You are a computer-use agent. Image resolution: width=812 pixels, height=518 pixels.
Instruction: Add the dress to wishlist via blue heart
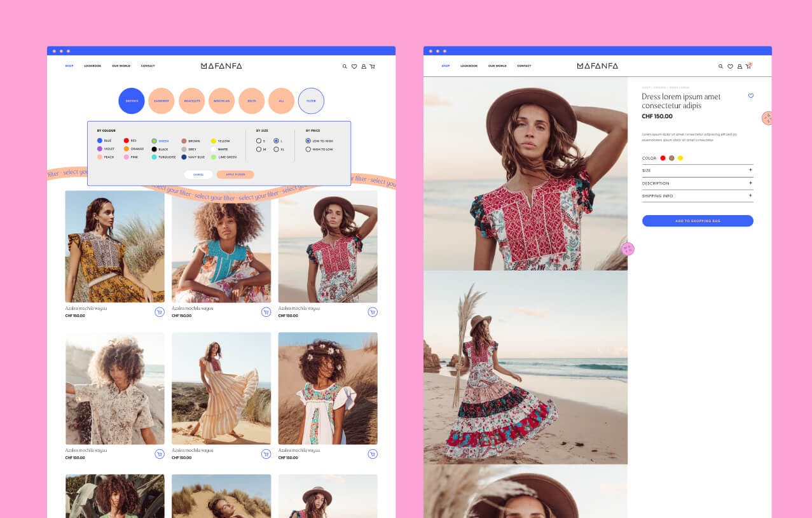coord(750,96)
